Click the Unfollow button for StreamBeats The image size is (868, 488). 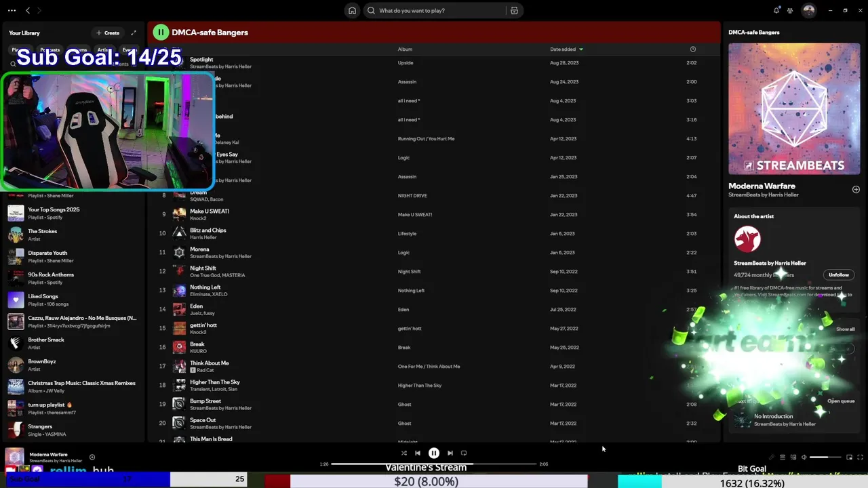(838, 274)
